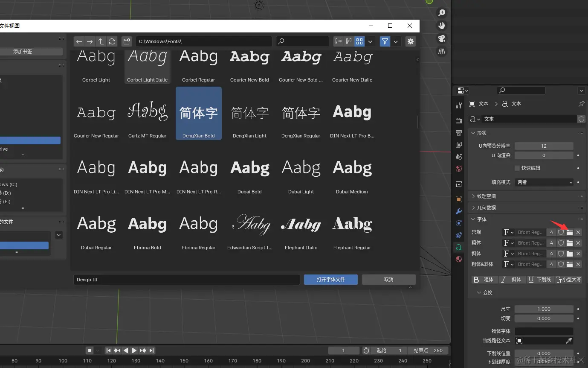Toggle fake user shield beside 文本 name
The width and height of the screenshot is (588, 368).
[581, 119]
